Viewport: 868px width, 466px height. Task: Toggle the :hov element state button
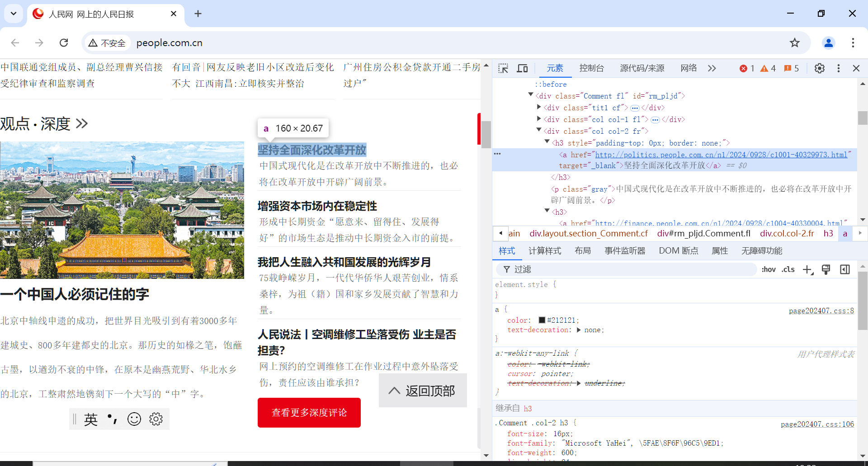click(x=769, y=269)
